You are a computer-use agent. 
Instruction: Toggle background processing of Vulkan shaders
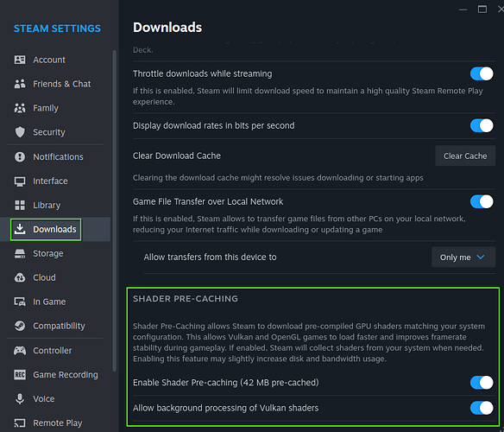482,408
